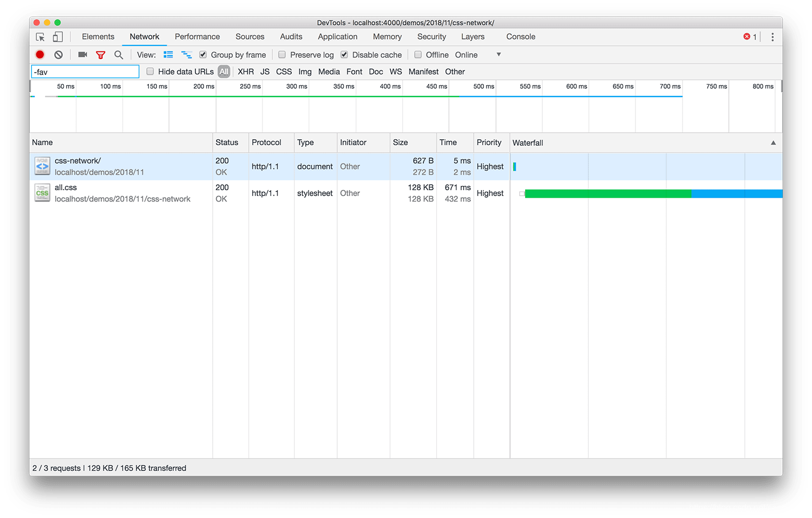Filter requests by WS

[x=396, y=72]
